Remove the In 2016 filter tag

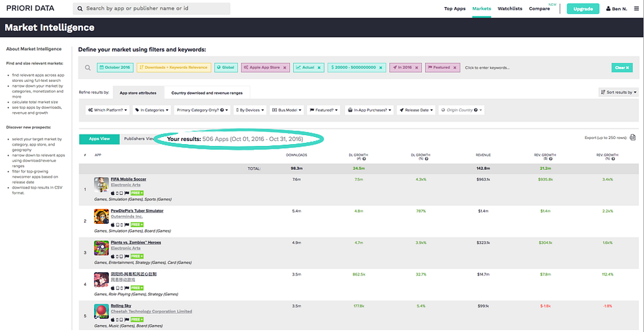click(x=416, y=68)
